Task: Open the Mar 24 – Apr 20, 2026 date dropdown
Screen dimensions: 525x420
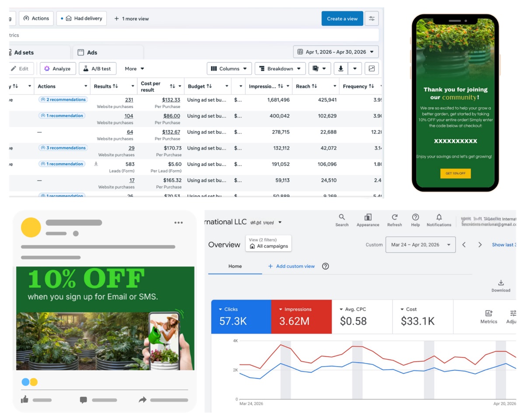Action: pyautogui.click(x=420, y=245)
